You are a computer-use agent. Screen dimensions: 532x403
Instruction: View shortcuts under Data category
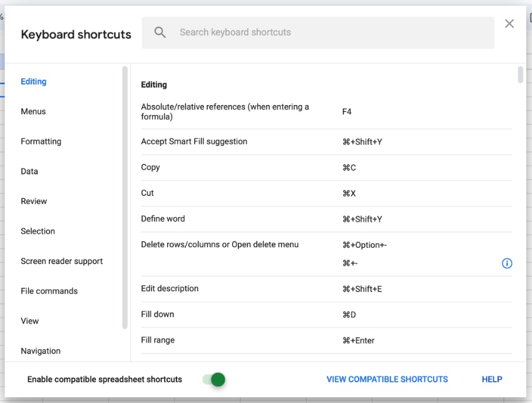click(x=29, y=171)
